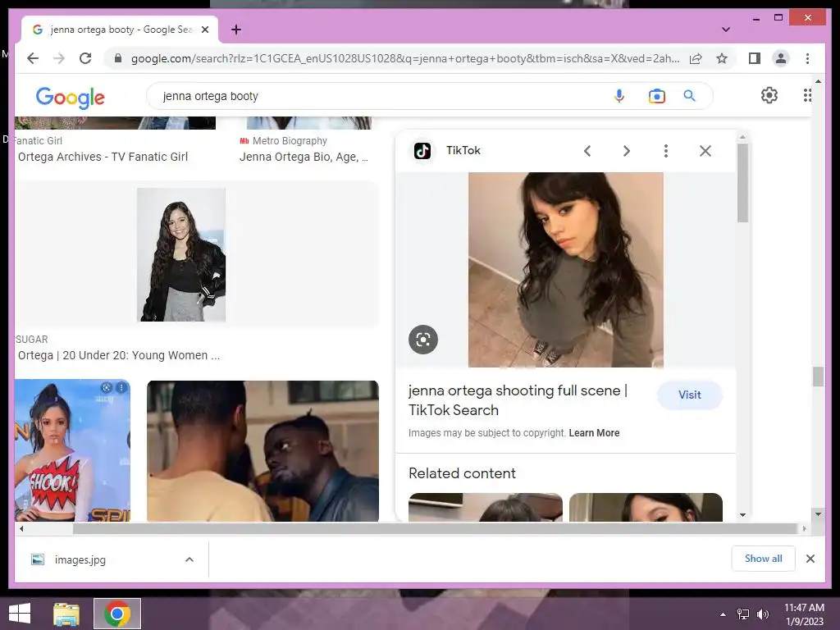840x630 pixels.
Task: Go to Google homepage logo
Action: coord(71,97)
